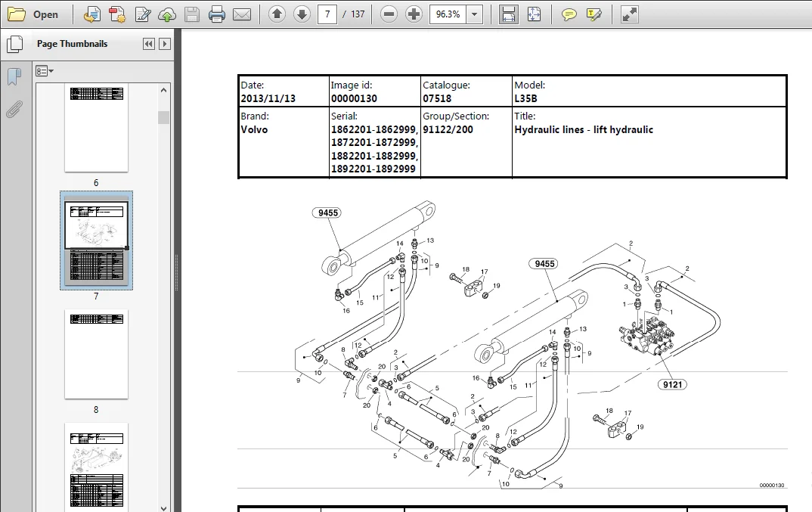
Task: Click the export PDF icon with gear
Action: click(117, 14)
